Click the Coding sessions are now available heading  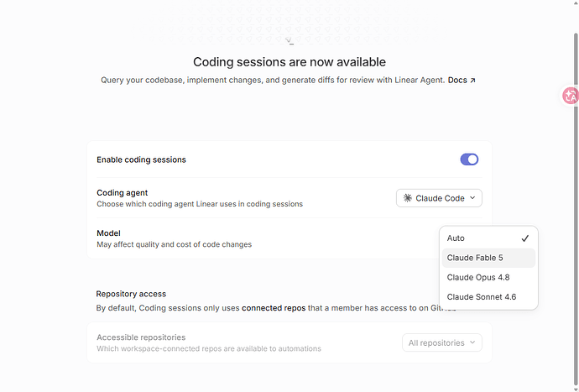pyautogui.click(x=289, y=62)
